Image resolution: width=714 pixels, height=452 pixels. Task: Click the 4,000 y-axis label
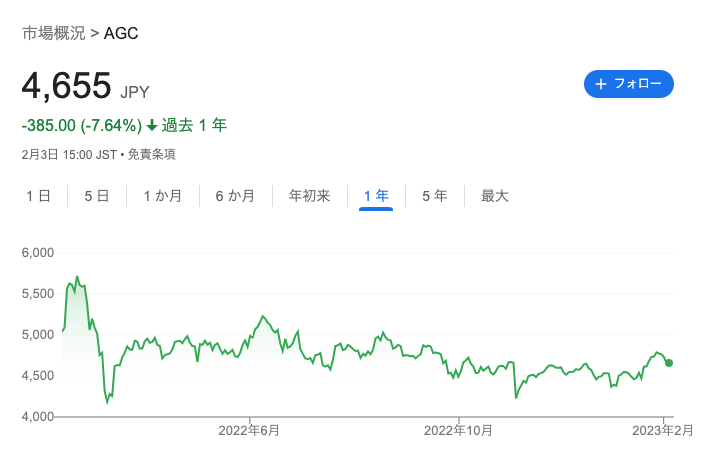tap(38, 416)
